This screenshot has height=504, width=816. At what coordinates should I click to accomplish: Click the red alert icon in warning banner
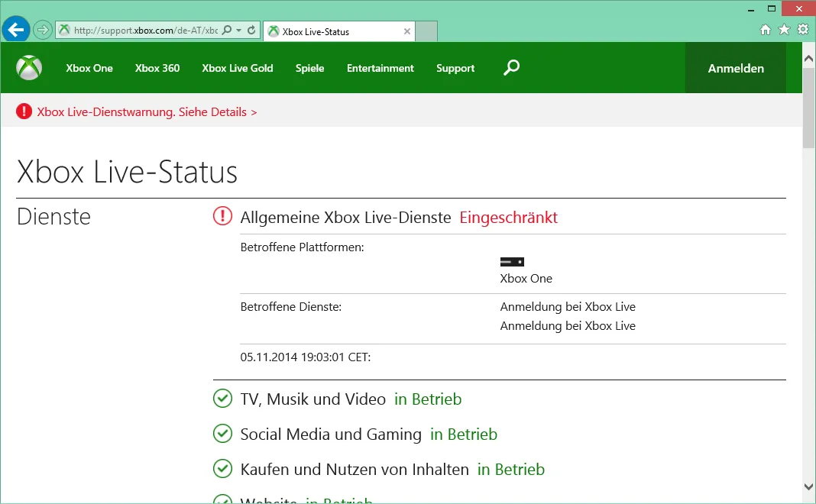pyautogui.click(x=24, y=111)
